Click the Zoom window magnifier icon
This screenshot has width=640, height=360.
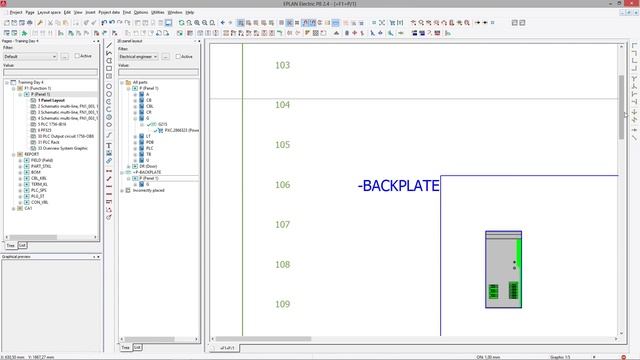click(x=189, y=23)
